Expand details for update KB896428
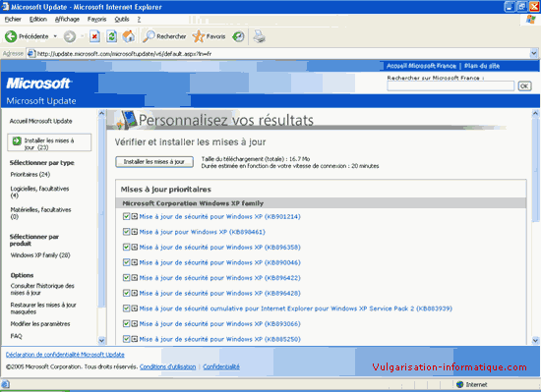 (x=134, y=293)
